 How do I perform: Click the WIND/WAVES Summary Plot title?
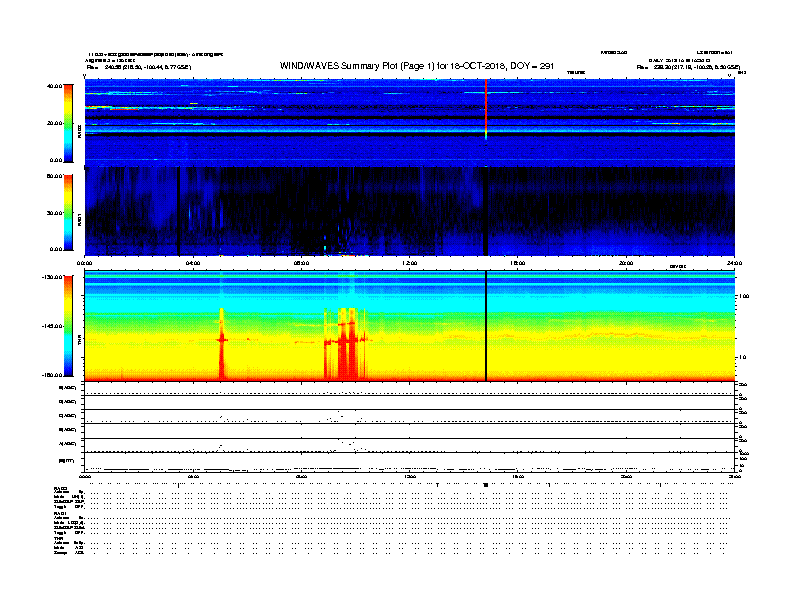[x=417, y=66]
